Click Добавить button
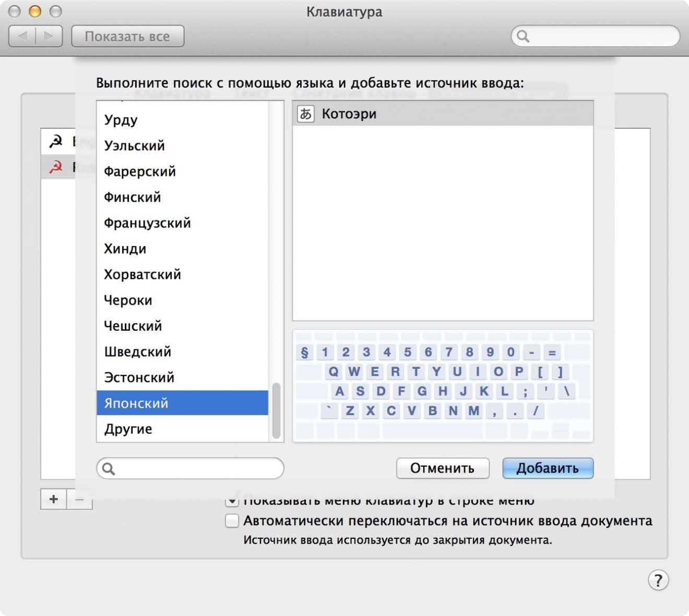689x616 pixels. (548, 468)
